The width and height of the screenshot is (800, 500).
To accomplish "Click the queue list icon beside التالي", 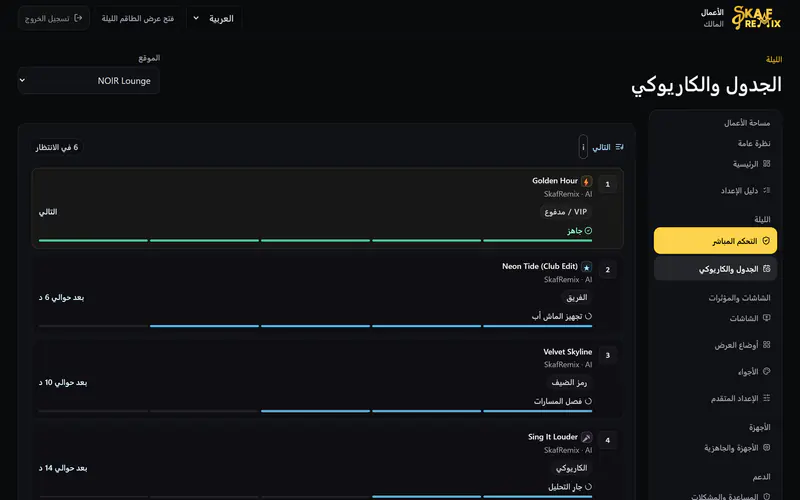I will [x=619, y=147].
